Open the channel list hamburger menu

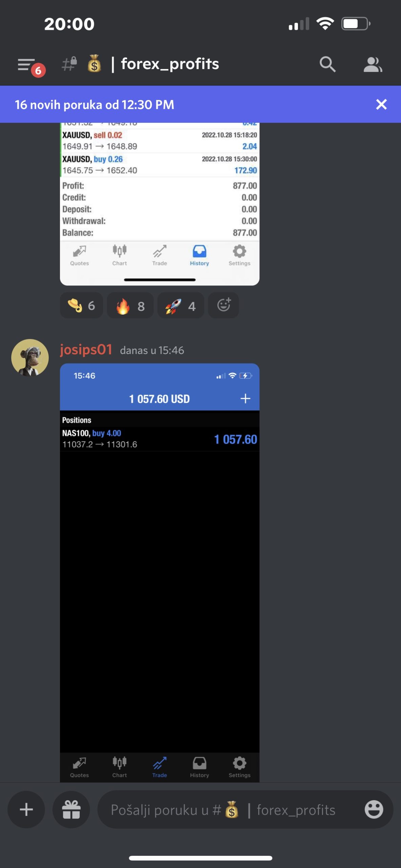pos(27,65)
